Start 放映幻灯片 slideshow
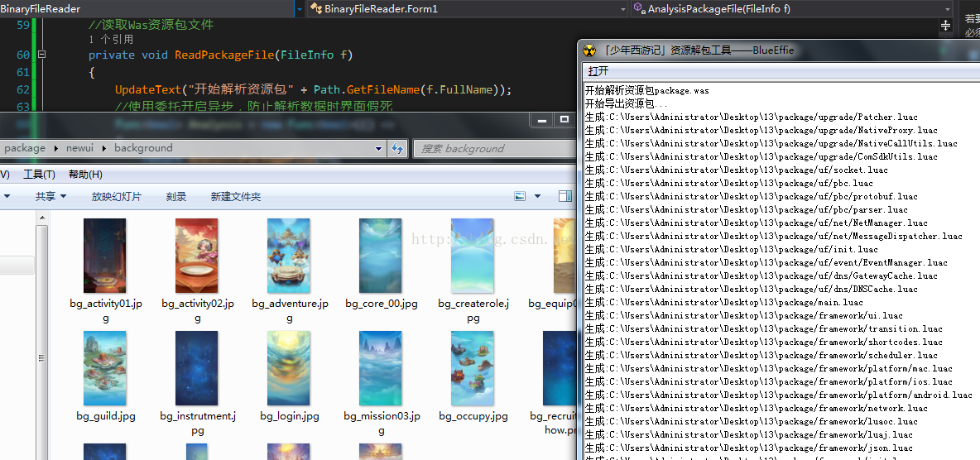 point(116,196)
